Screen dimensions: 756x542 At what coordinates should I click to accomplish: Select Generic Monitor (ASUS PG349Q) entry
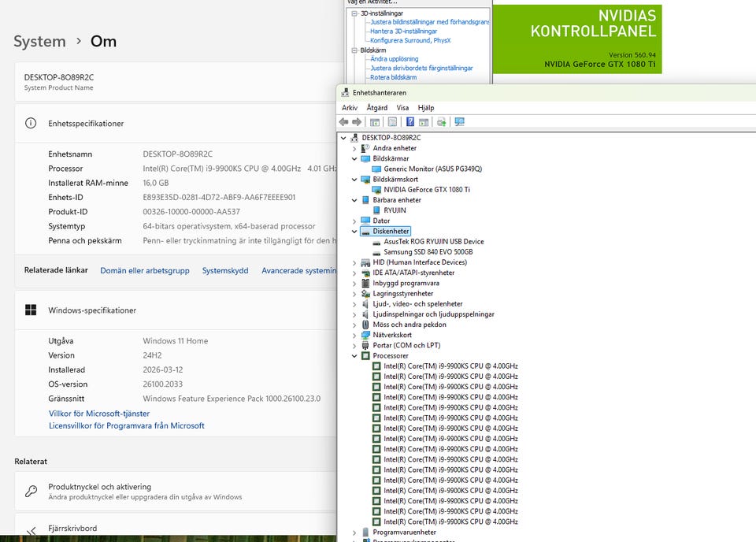pos(432,169)
